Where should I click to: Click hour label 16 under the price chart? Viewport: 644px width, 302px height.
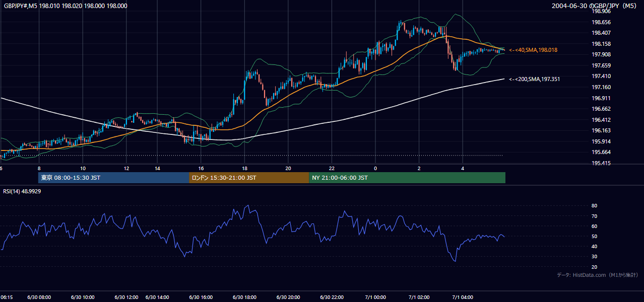tap(201, 168)
